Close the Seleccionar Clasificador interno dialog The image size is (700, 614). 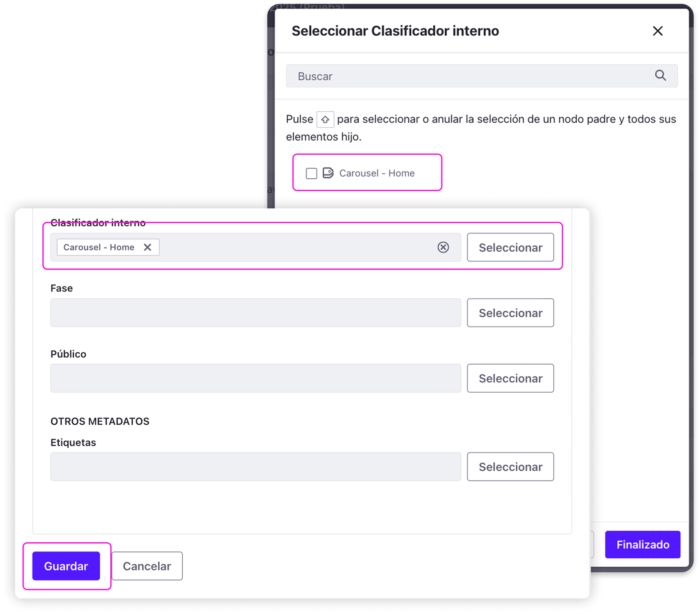(657, 31)
